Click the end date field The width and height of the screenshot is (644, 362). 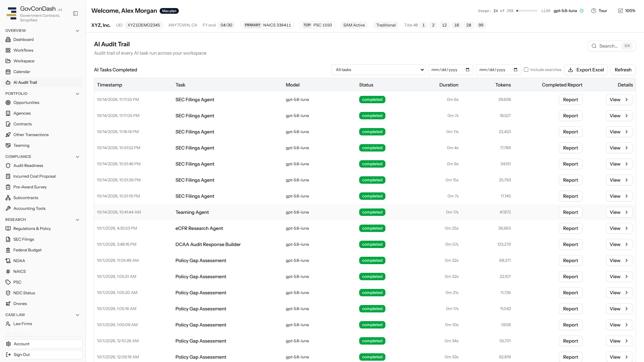(x=498, y=70)
